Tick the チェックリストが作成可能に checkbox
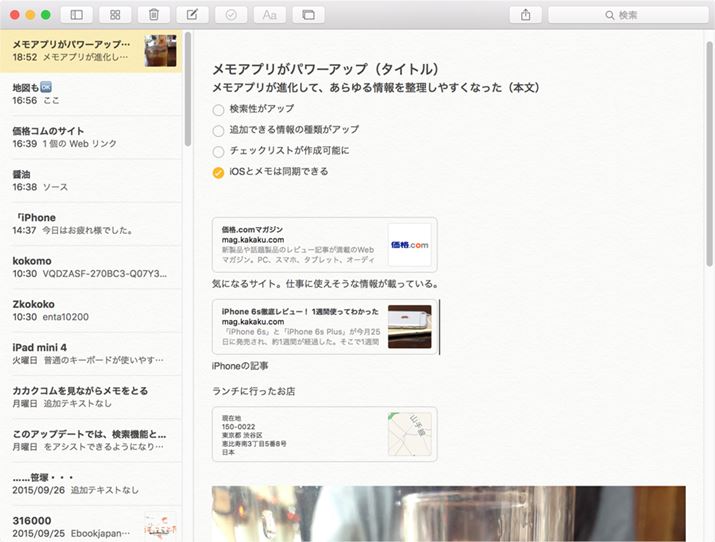Image resolution: width=715 pixels, height=542 pixels. [219, 151]
